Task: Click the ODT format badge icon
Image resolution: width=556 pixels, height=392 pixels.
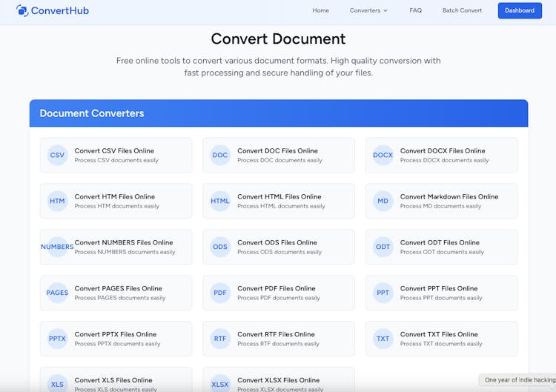Action: click(383, 247)
